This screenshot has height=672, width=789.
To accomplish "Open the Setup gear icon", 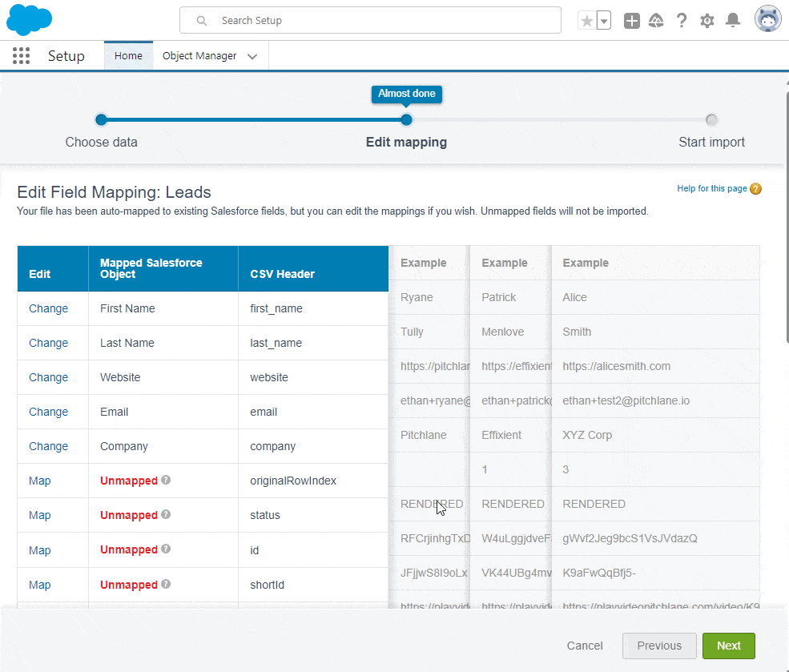I will click(707, 21).
